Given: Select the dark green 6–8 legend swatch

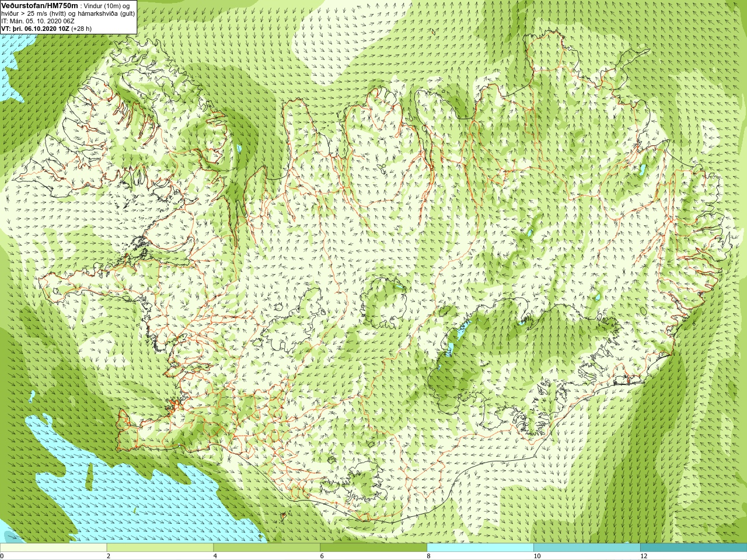Looking at the screenshot, I should pyautogui.click(x=373, y=548).
